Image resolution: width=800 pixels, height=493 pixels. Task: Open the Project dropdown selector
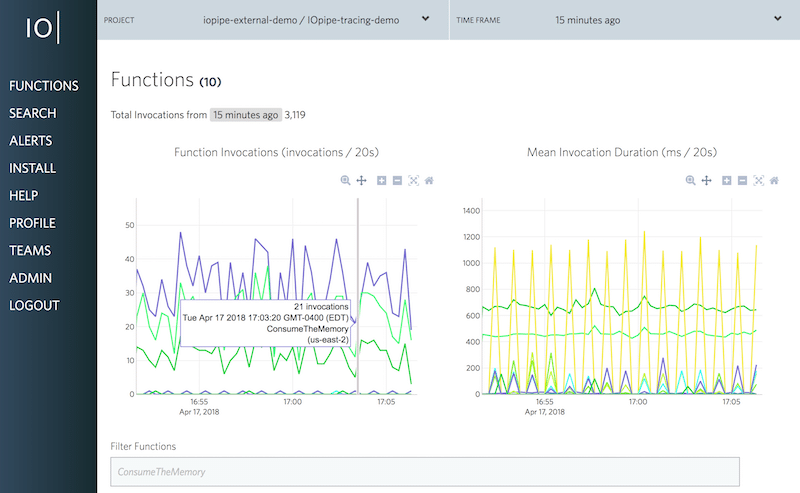(x=272, y=20)
